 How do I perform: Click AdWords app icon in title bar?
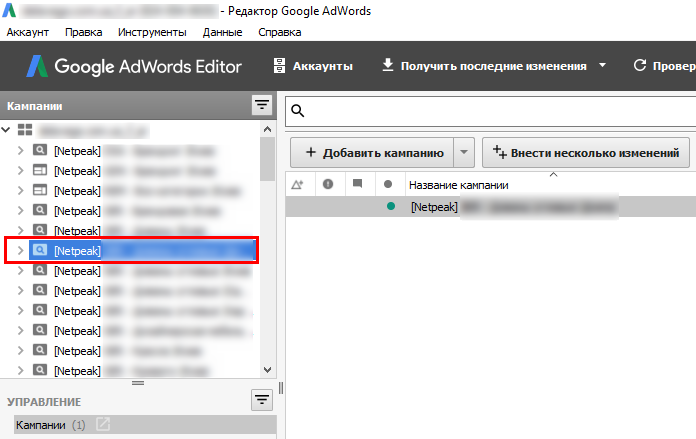click(x=9, y=11)
